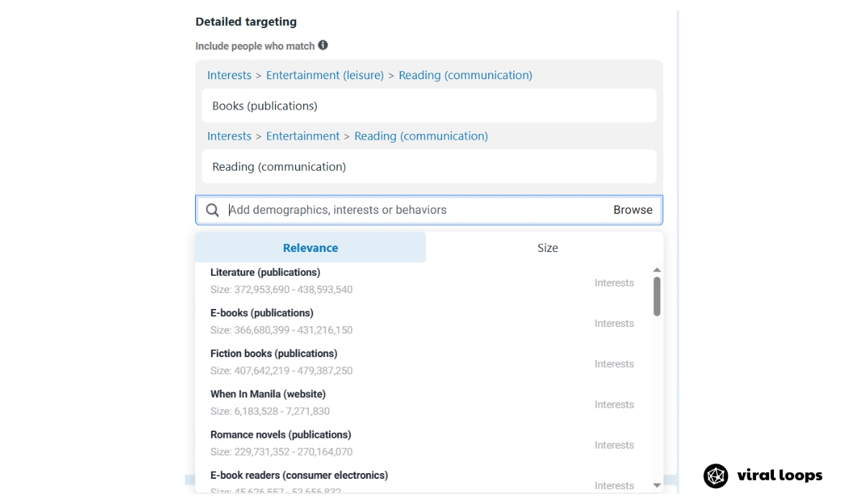The height and width of the screenshot is (504, 864).
Task: Click the first Interests breadcrumb link
Action: 229,75
